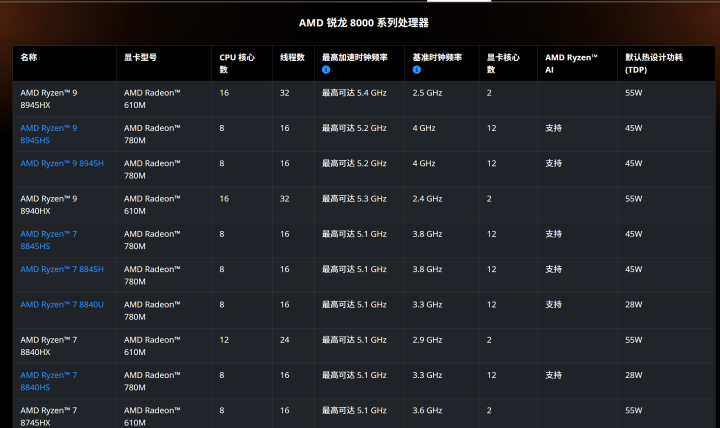The height and width of the screenshot is (428, 720).
Task: Click graphics core count 2 in 8945HX row
Action: pyautogui.click(x=489, y=93)
